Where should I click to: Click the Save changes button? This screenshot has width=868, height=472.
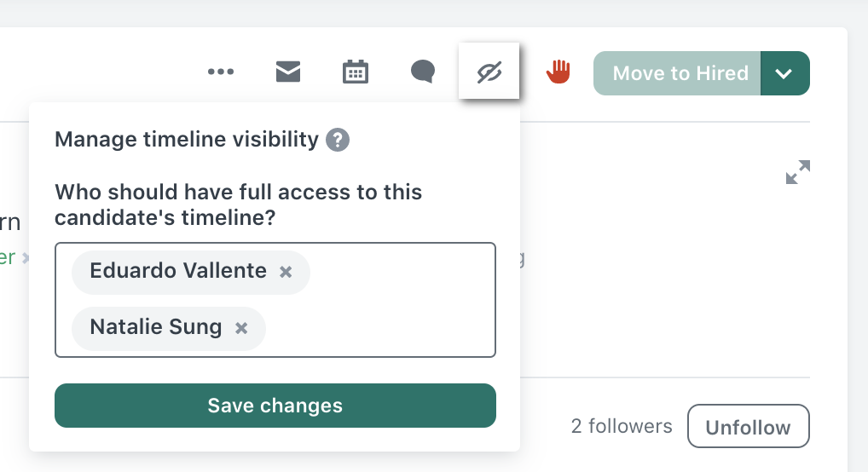tap(275, 406)
